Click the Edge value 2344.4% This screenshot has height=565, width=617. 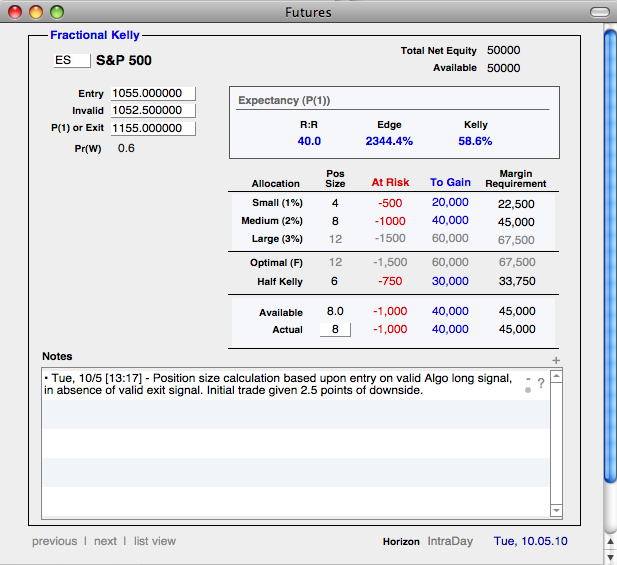click(x=389, y=141)
